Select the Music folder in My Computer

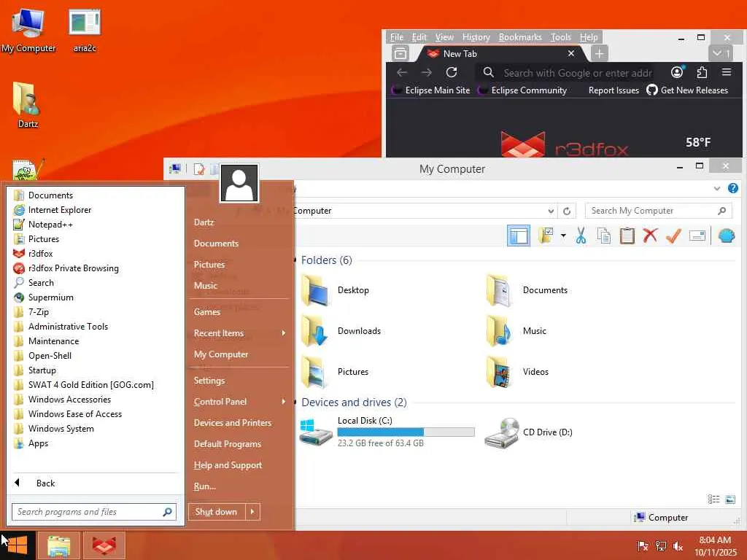pyautogui.click(x=516, y=331)
